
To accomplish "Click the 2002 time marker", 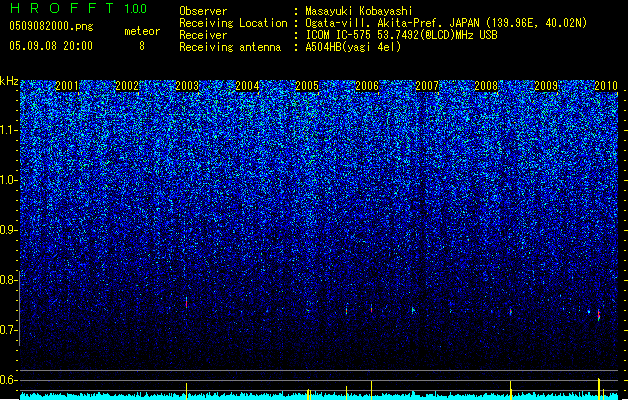I will coord(127,86).
